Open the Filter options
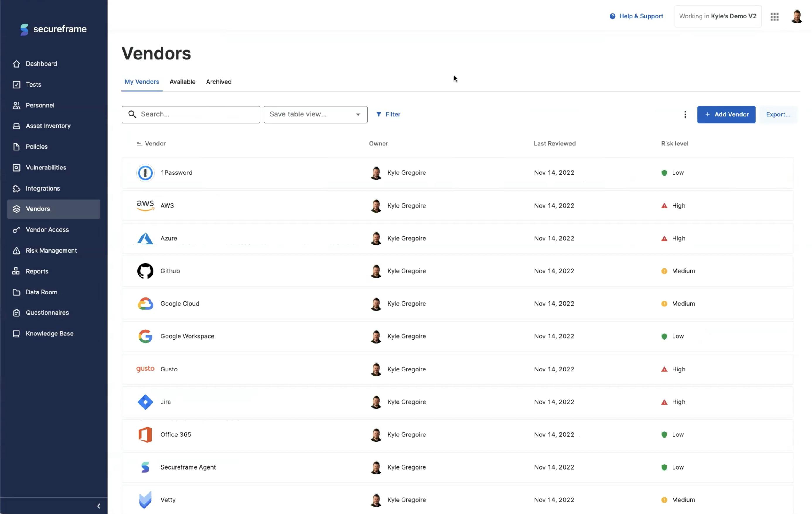The image size is (812, 514). 388,115
